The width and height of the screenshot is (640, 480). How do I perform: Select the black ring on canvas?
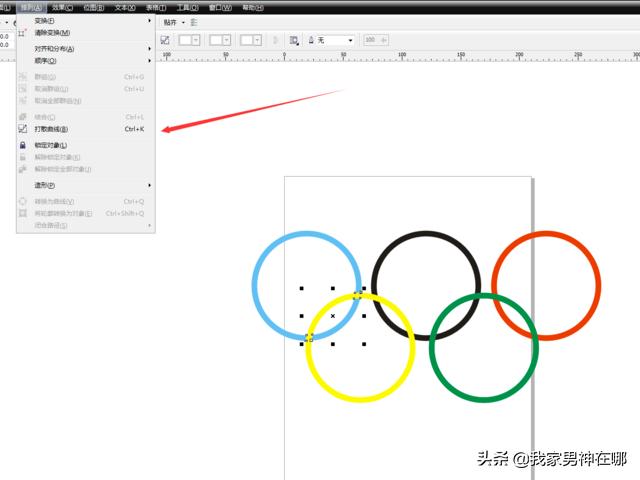(x=425, y=233)
